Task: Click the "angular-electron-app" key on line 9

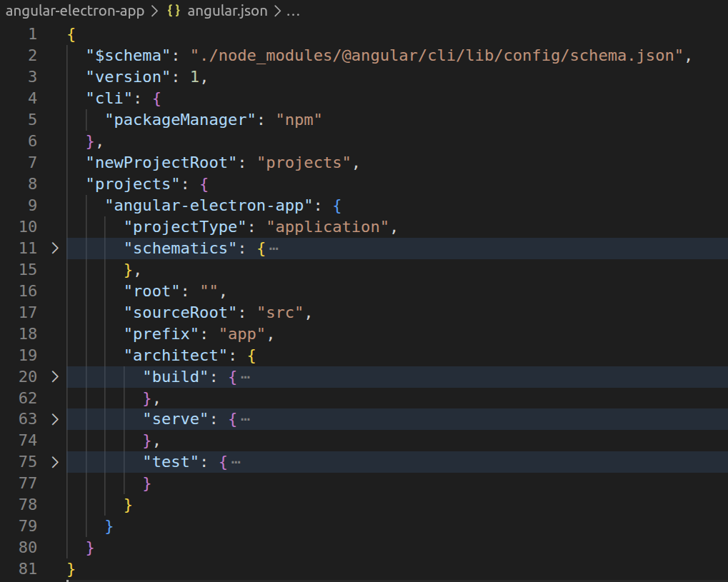Action: (209, 205)
